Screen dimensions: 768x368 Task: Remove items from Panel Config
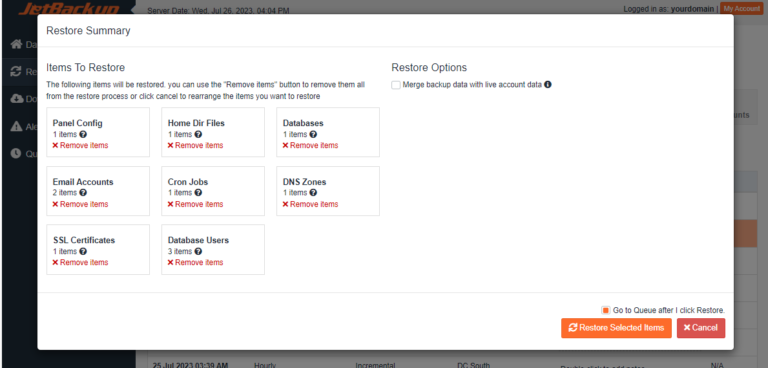80,146
